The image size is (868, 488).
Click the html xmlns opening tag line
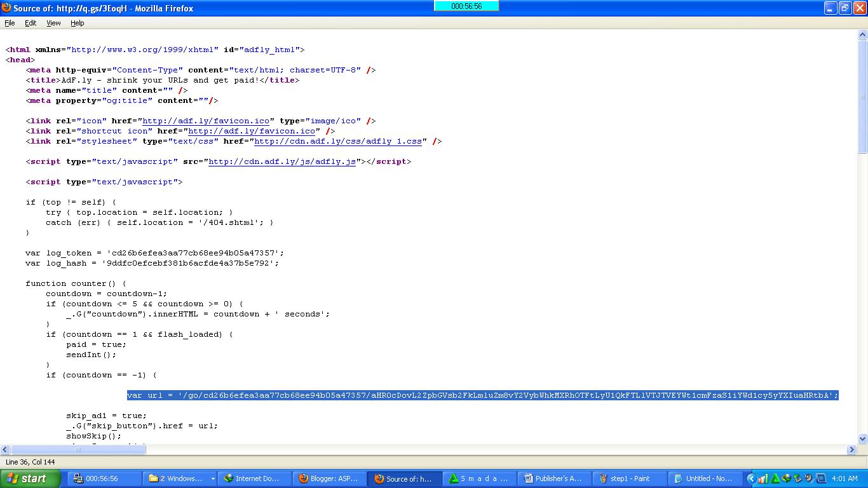click(x=155, y=50)
